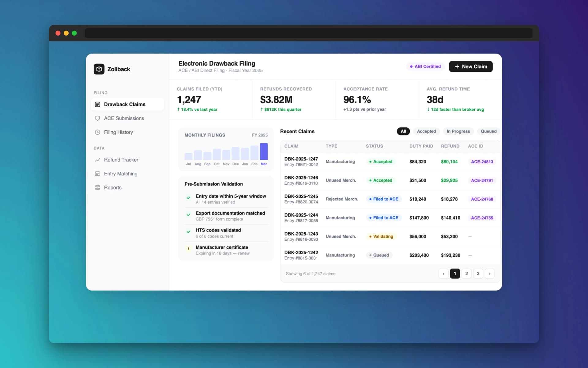Jump to page 3 of claims
Image resolution: width=588 pixels, height=368 pixels.
[x=478, y=274]
